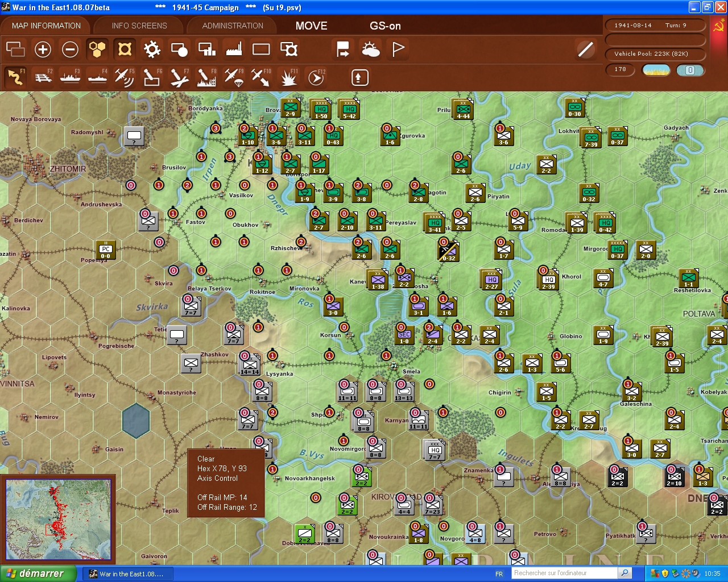Click the F12 end turn arrow icon
This screenshot has height=582, width=728.
pos(316,77)
